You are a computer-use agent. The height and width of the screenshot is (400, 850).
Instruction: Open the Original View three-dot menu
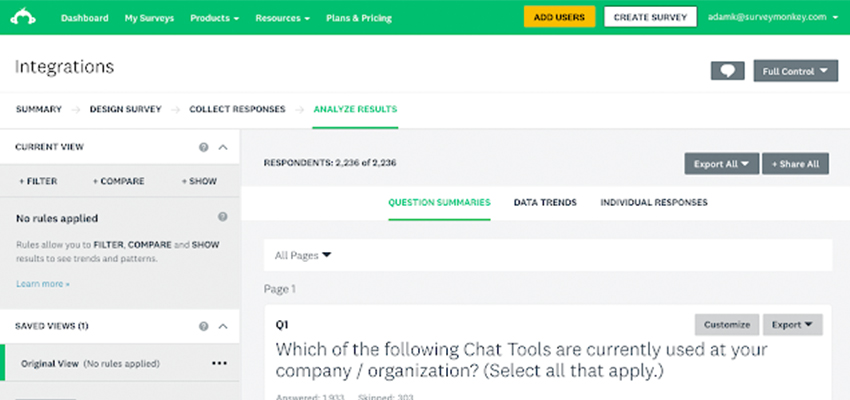(x=219, y=363)
